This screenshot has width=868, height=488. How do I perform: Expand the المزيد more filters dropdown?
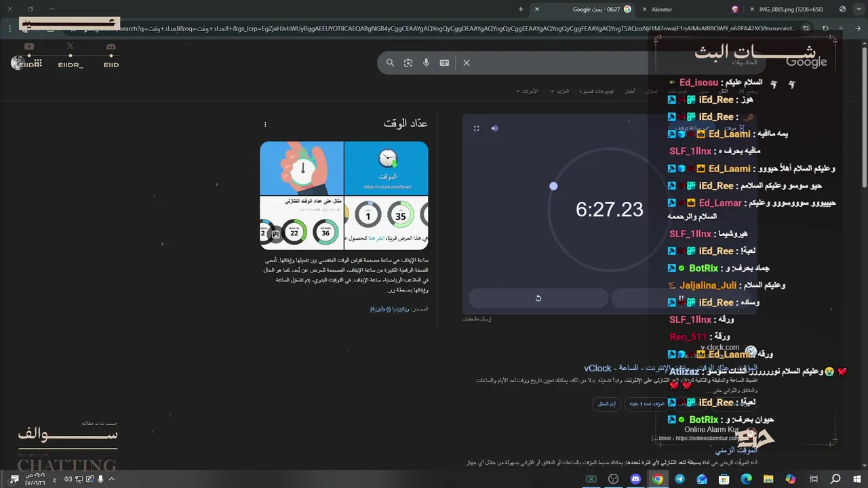[560, 91]
